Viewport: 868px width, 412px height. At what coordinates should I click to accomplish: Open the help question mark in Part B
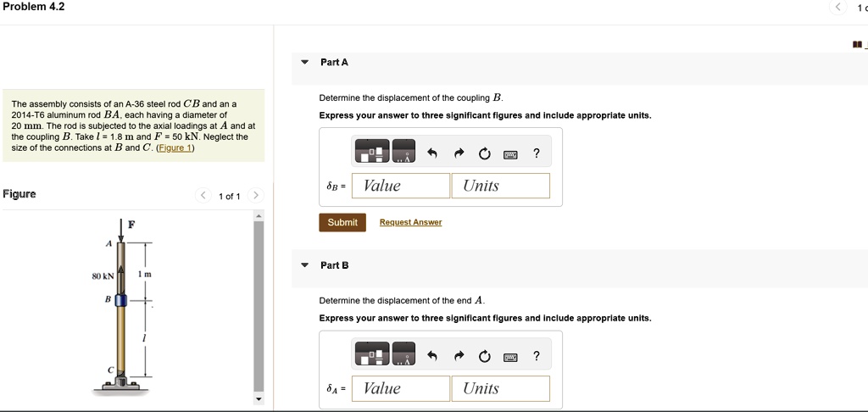[x=536, y=356]
